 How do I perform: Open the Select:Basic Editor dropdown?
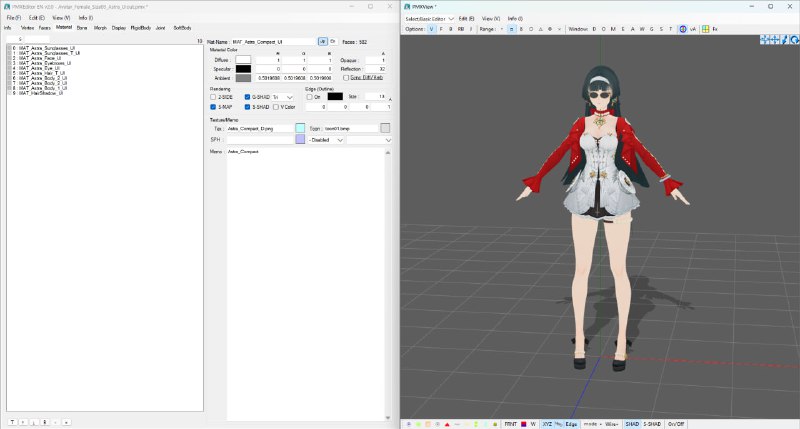pos(430,18)
